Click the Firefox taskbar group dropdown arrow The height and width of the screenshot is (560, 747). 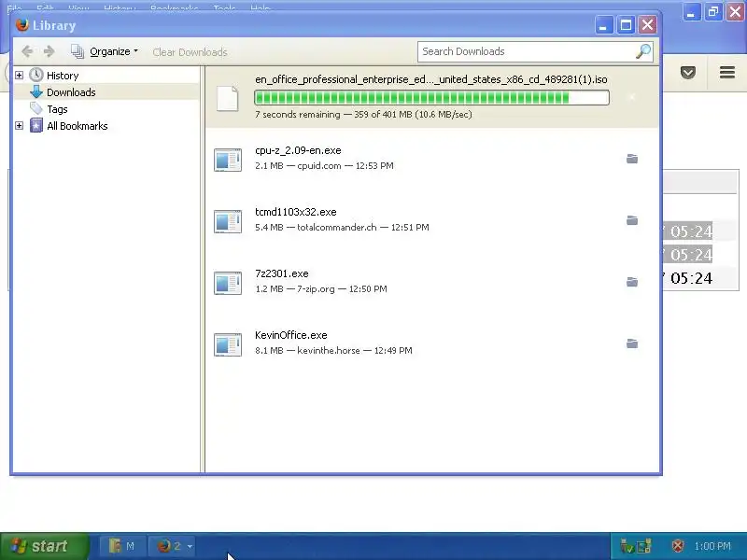point(190,546)
